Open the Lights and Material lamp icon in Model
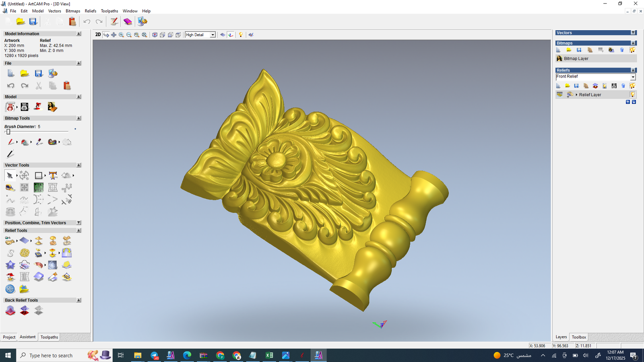 click(x=38, y=107)
